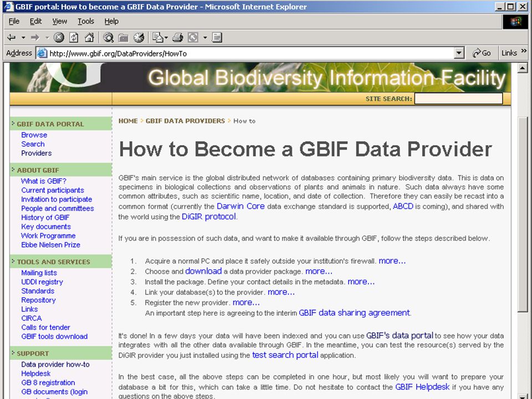This screenshot has height=399, width=532.
Task: Click the Mail toolbar icon
Action: pos(157,37)
